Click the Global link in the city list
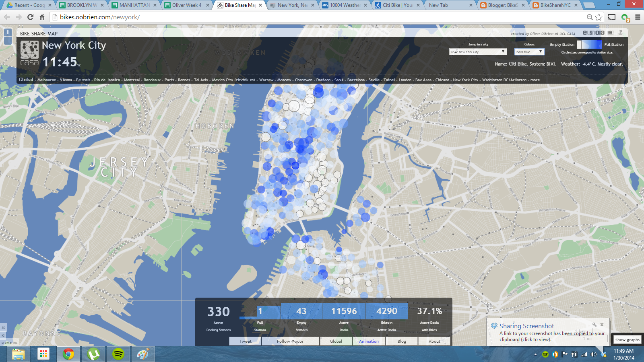The width and height of the screenshot is (644, 362). [26, 80]
